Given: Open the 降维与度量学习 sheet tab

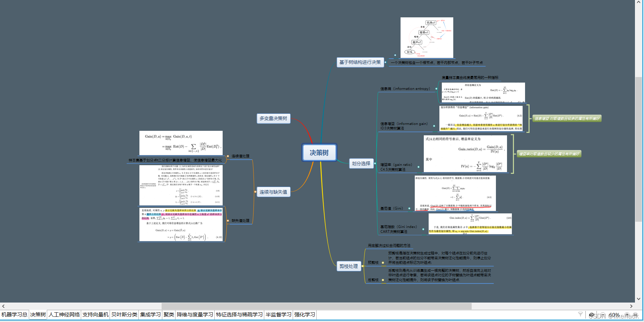Looking at the screenshot, I should pos(195,315).
